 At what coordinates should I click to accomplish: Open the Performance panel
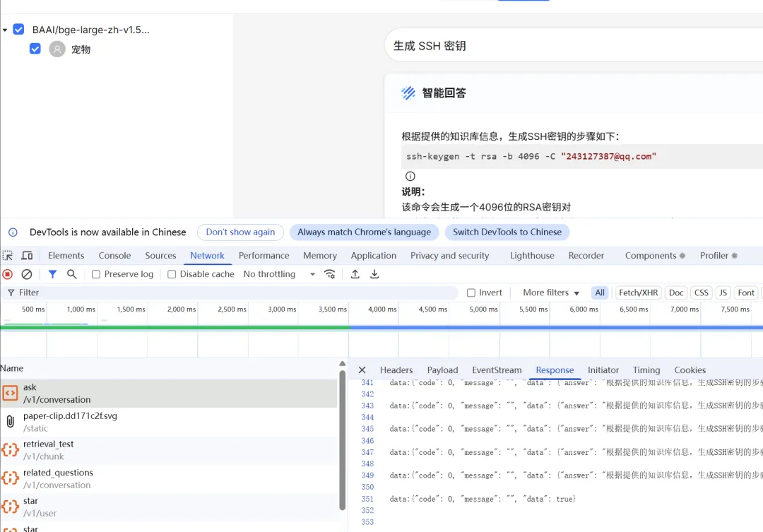click(x=264, y=256)
